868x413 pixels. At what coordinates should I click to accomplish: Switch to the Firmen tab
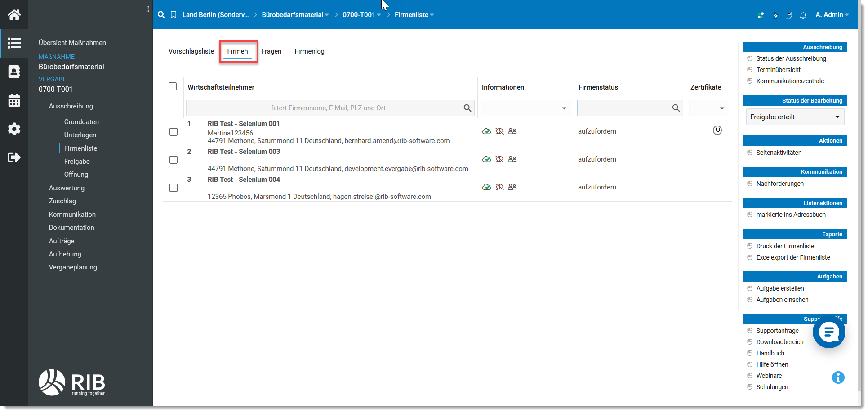coord(237,51)
